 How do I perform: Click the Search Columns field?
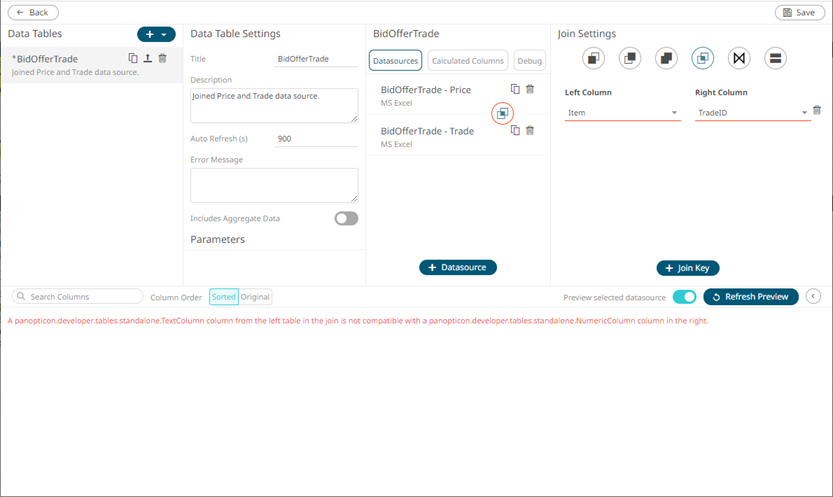click(x=78, y=297)
